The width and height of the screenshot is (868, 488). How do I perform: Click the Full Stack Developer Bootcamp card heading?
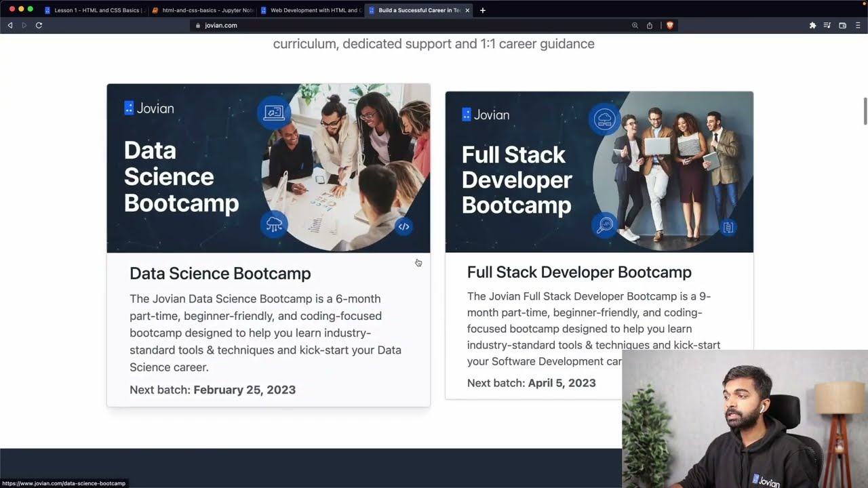coord(579,272)
